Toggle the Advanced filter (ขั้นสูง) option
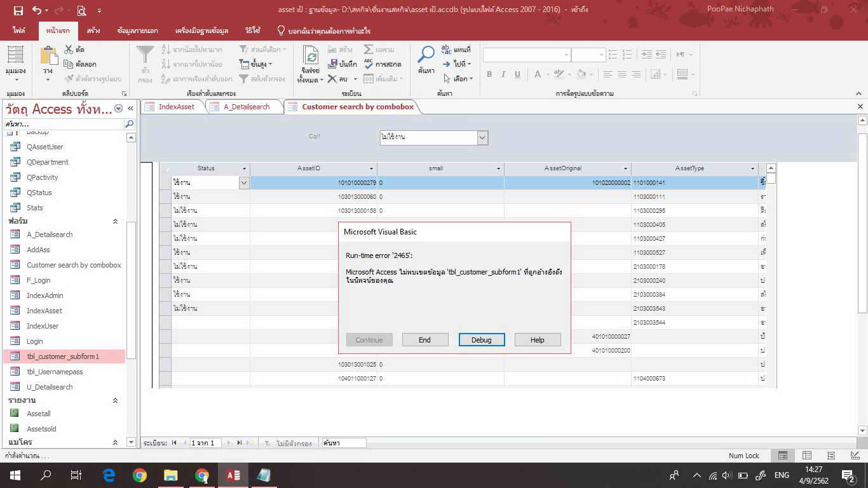The height and width of the screenshot is (488, 868). 255,64
